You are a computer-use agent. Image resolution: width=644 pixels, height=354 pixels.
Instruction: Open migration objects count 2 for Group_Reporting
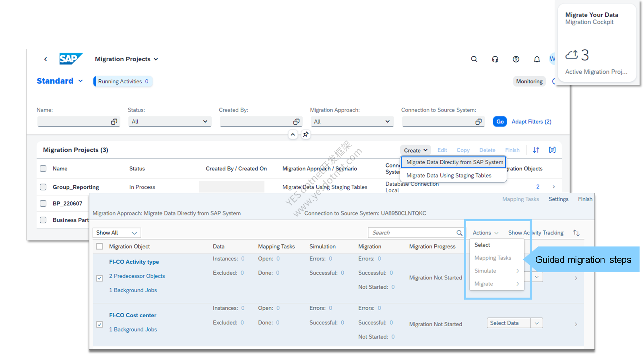538,187
